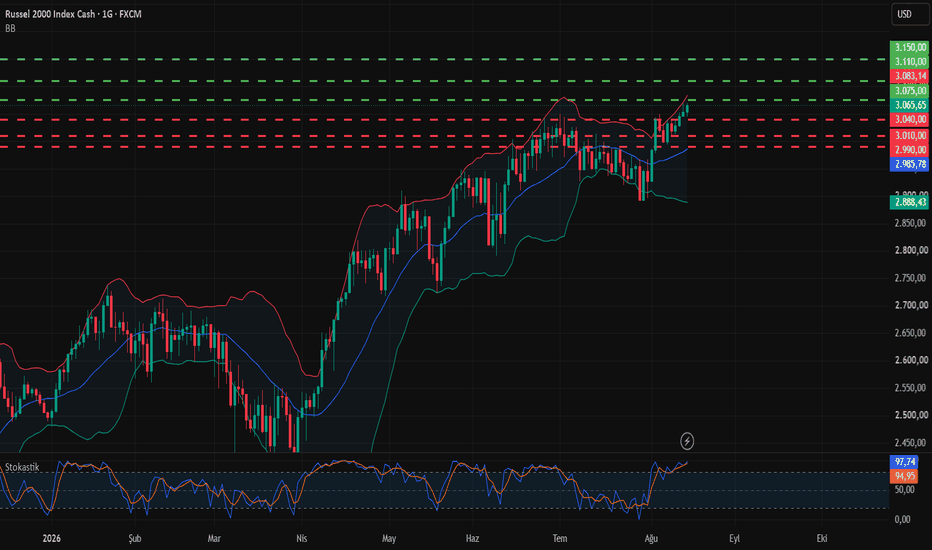Screen dimensions: 932x550
Task: Open the BB indicator label
Action: click(x=10, y=28)
